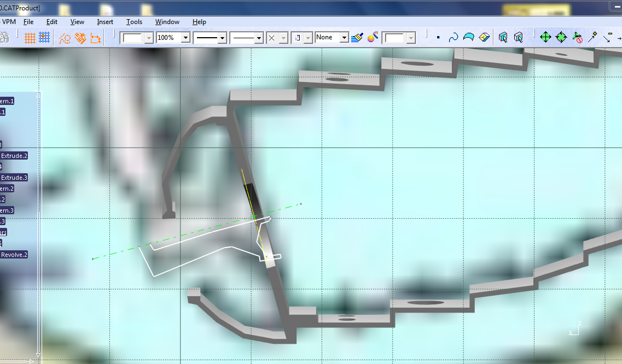Image resolution: width=622 pixels, height=364 pixels.
Task: Open the line type dropdown arrow
Action: pos(259,38)
